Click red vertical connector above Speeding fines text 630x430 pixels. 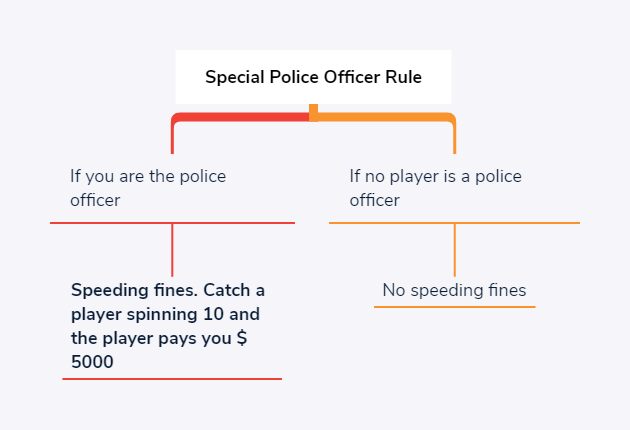(x=172, y=250)
